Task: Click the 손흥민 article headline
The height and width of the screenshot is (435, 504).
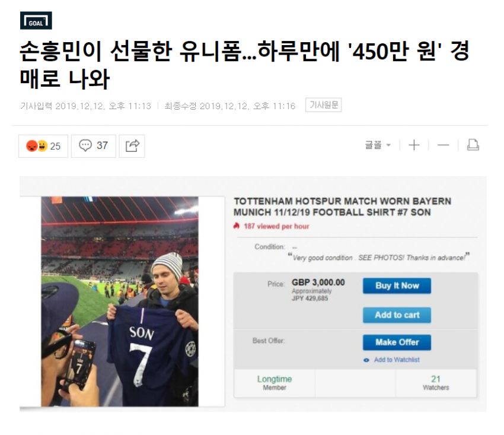Action: 244,65
